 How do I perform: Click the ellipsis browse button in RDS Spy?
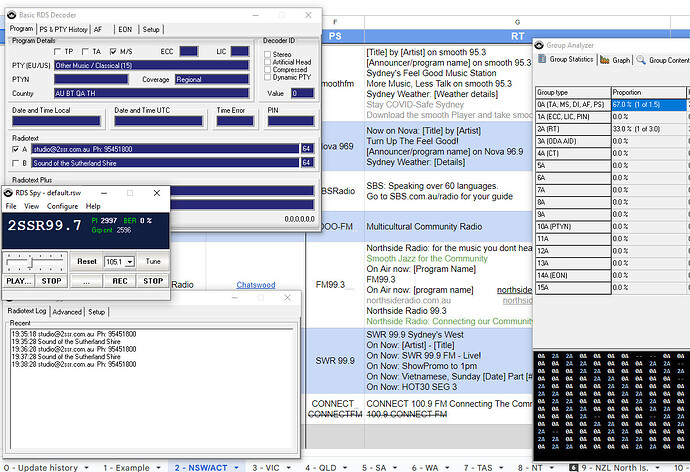[87, 281]
